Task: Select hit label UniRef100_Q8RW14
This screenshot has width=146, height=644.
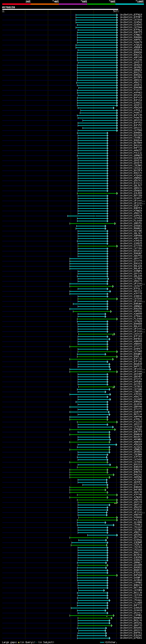Action: coord(131,70)
